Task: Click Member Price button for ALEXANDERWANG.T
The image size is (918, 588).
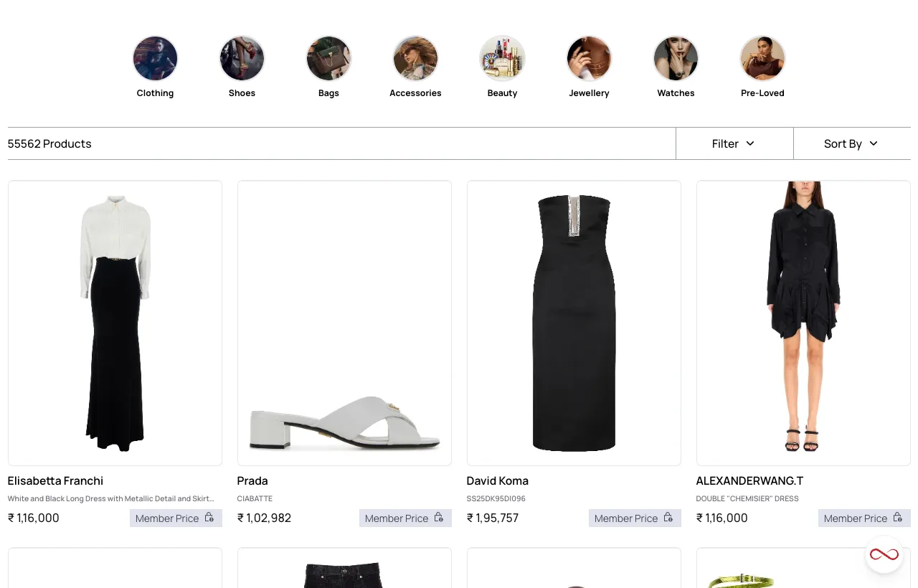Action: [x=864, y=518]
